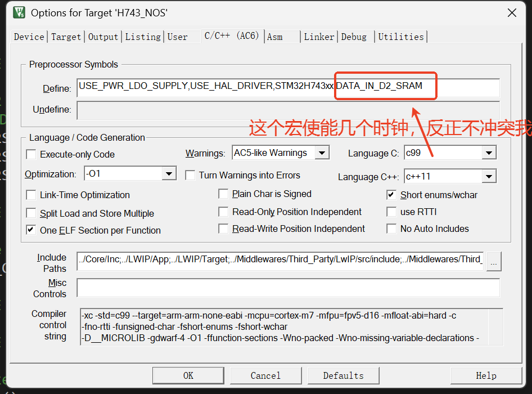Click the Keil uVision icon in title bar
This screenshot has height=394, width=532.
19,12
